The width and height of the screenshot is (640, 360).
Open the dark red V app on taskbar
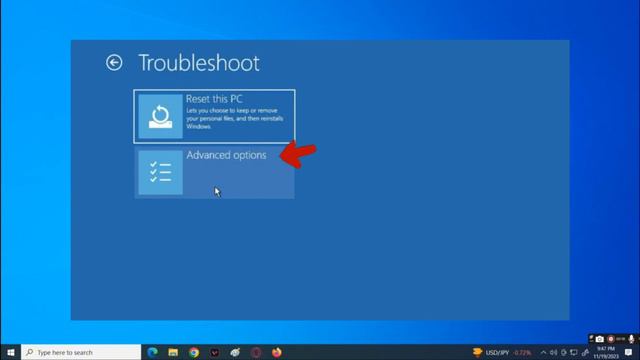pyautogui.click(x=215, y=352)
